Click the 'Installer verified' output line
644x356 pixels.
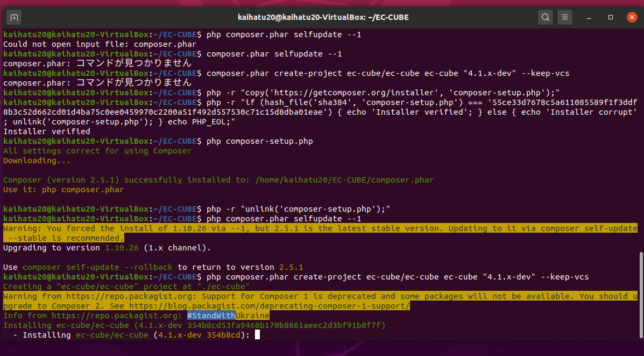coord(47,131)
